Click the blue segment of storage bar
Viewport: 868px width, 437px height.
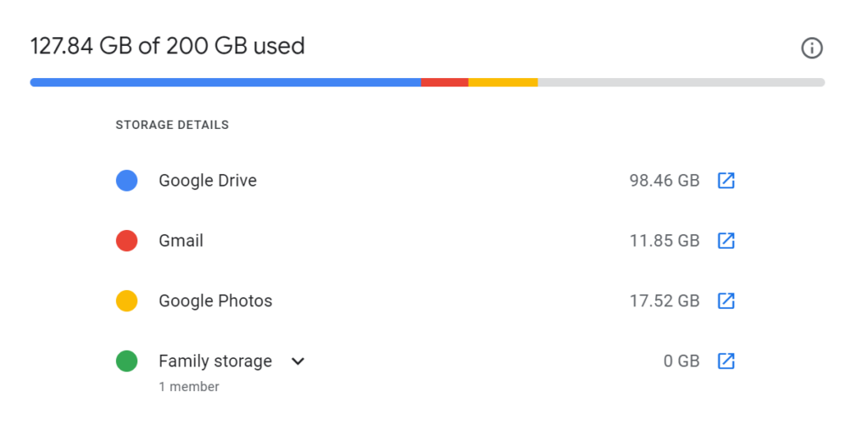(x=225, y=82)
